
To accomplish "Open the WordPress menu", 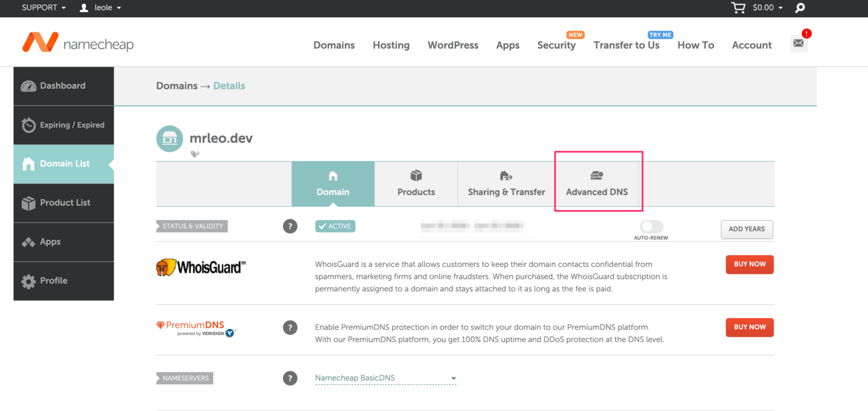I will 453,45.
